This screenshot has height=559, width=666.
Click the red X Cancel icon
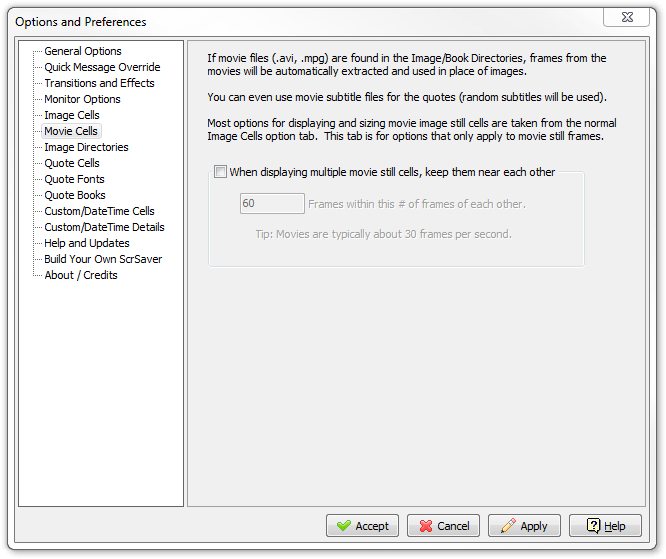click(426, 526)
